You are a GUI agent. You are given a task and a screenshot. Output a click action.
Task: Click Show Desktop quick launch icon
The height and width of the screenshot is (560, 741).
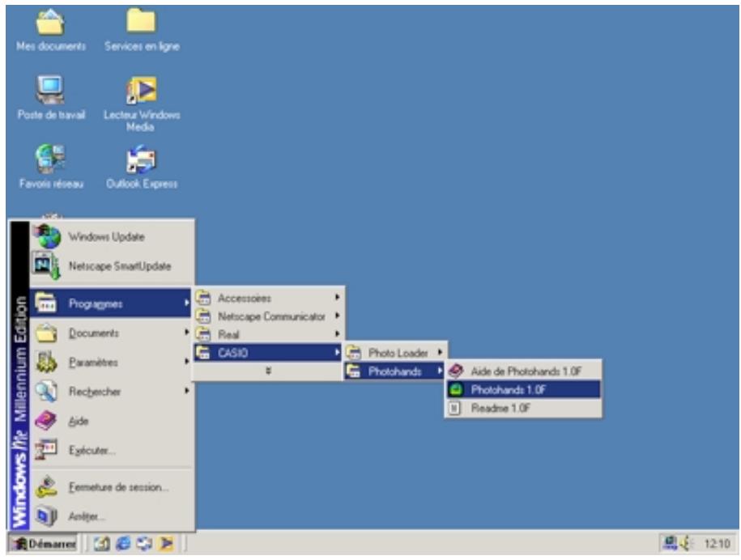(x=101, y=544)
